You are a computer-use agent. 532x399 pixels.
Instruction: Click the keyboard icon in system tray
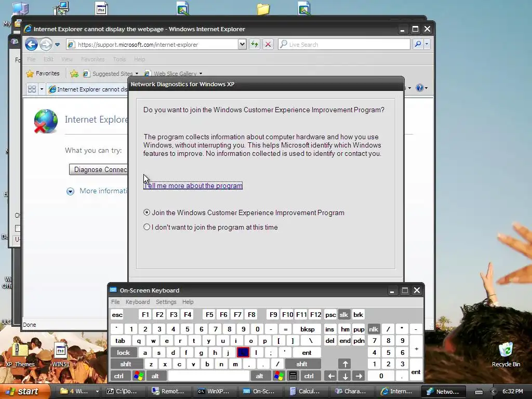[x=478, y=392]
